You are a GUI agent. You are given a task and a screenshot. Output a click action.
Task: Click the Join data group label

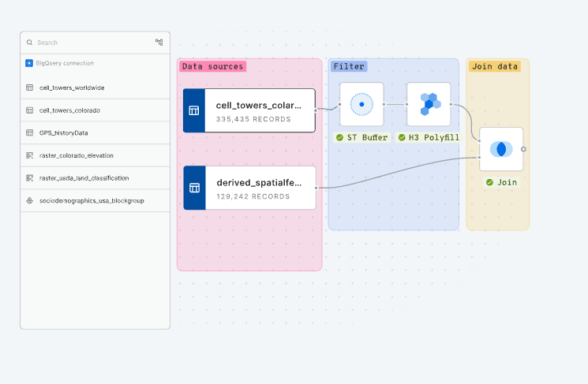[494, 66]
